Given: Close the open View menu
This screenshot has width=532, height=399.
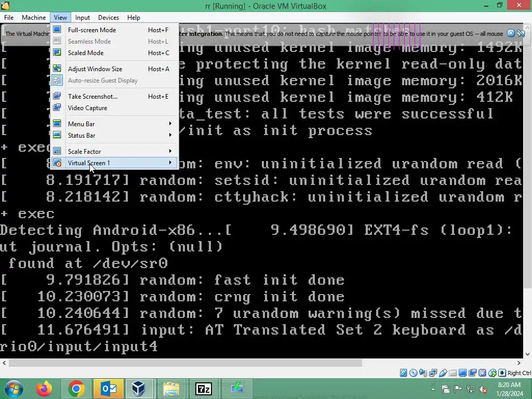Looking at the screenshot, I should (x=60, y=18).
